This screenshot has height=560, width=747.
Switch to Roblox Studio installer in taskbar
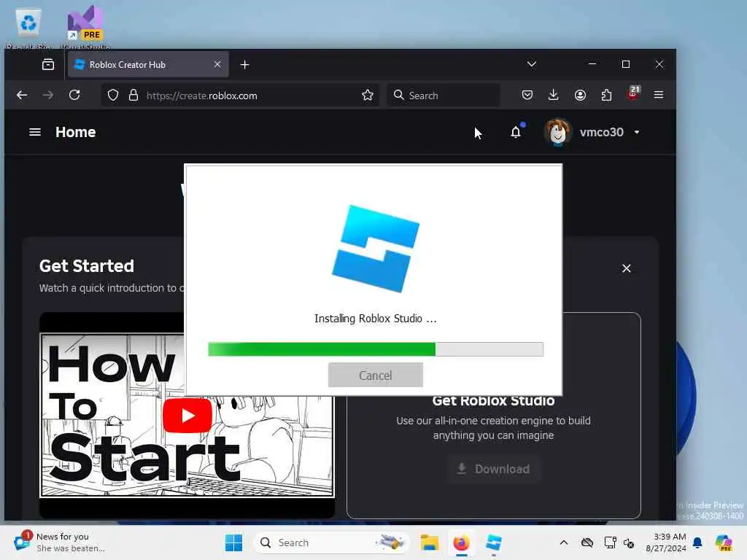coord(494,542)
